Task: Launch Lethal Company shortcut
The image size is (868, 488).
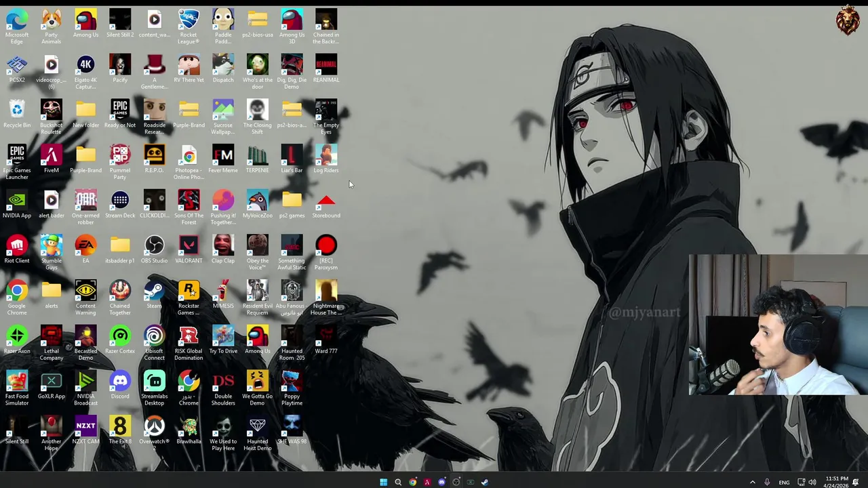Action: [x=52, y=344]
